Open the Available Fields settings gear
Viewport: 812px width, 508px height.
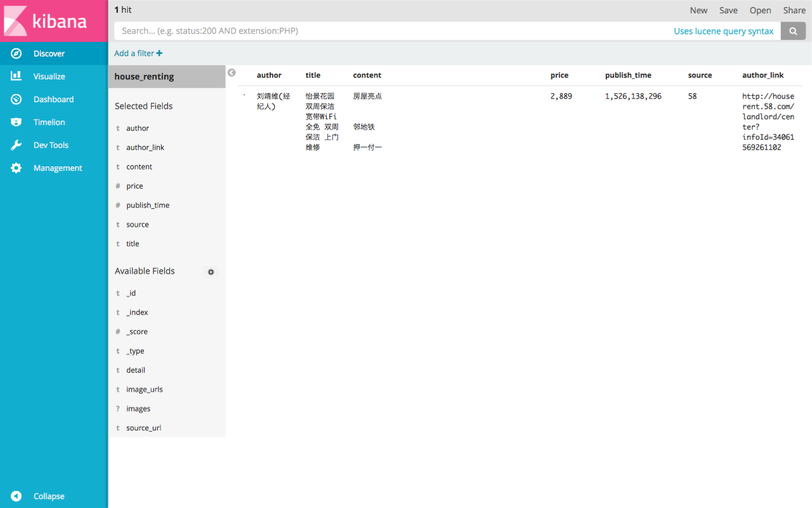pos(211,272)
